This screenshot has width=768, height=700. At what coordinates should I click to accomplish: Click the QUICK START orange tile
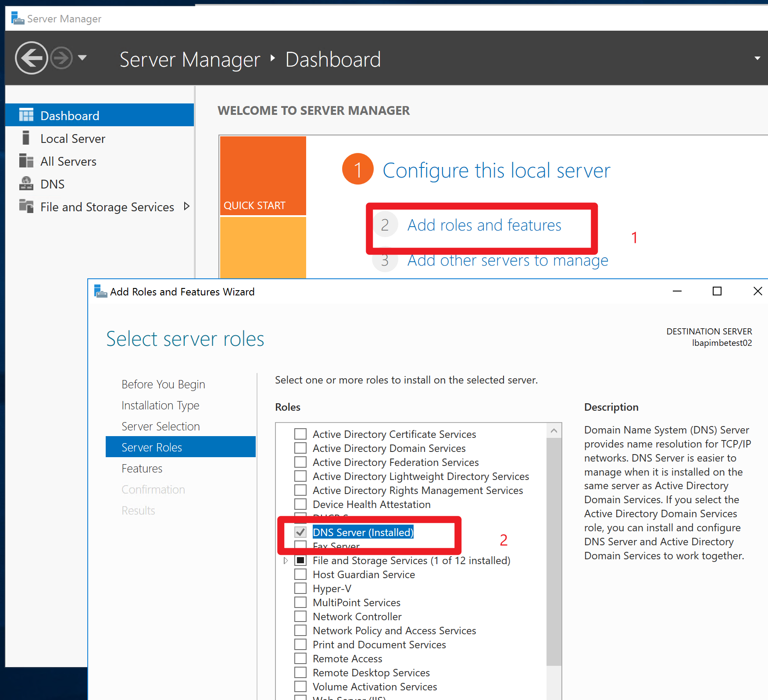(263, 176)
